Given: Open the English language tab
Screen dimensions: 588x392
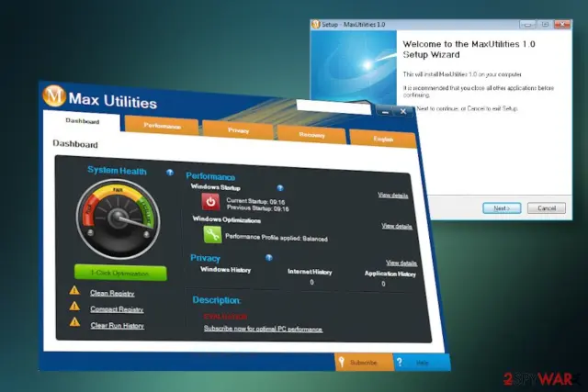Looking at the screenshot, I should (383, 139).
